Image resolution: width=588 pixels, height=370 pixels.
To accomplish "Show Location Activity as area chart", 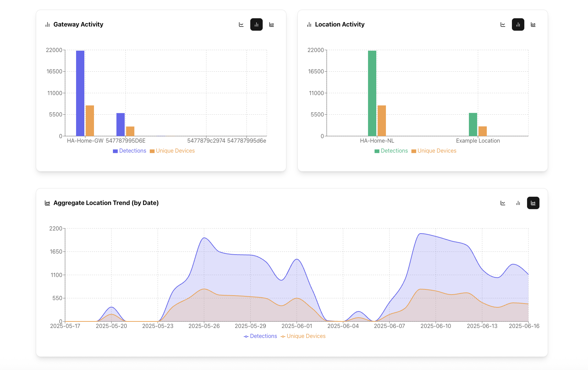I will (x=533, y=24).
